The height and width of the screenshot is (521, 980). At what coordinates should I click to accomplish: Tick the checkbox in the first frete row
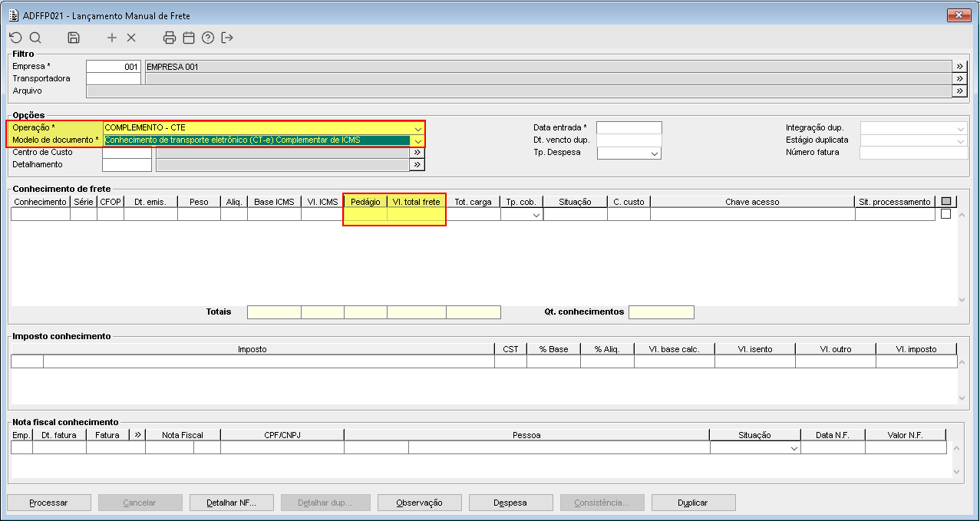(x=946, y=214)
